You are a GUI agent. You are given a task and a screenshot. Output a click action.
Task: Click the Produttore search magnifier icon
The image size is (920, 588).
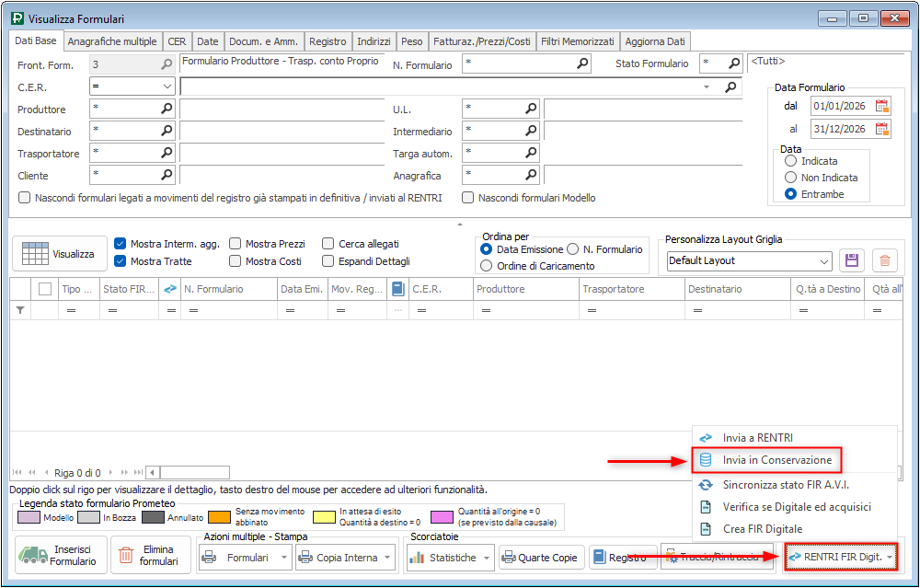167,109
